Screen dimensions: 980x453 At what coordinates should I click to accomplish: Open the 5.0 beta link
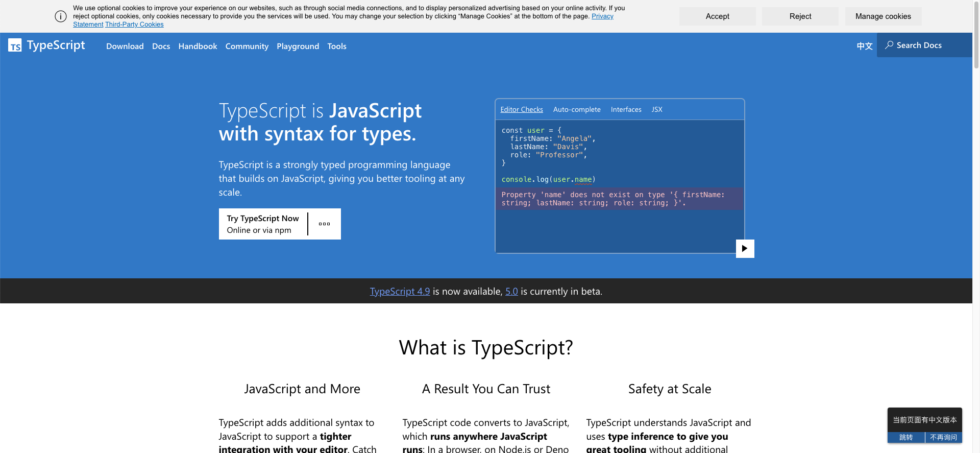(x=511, y=291)
